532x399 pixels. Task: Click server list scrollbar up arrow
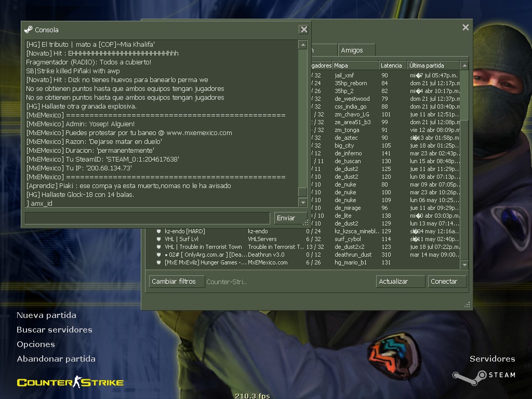(464, 65)
